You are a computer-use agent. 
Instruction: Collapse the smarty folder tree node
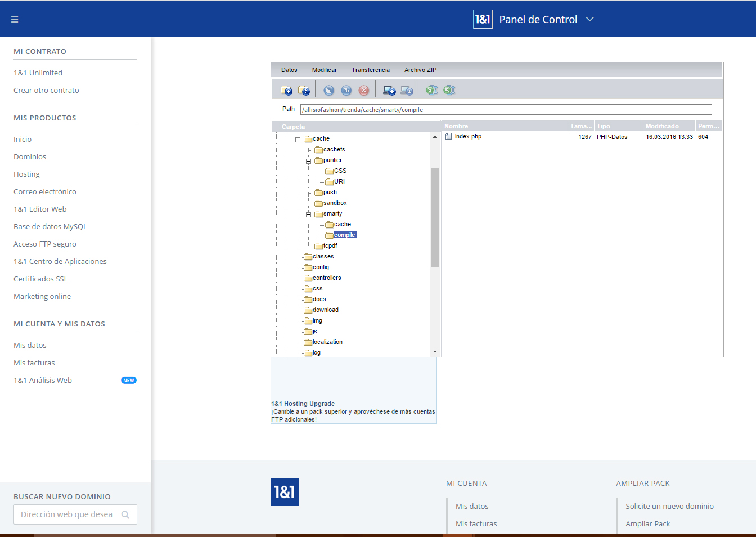(x=309, y=214)
